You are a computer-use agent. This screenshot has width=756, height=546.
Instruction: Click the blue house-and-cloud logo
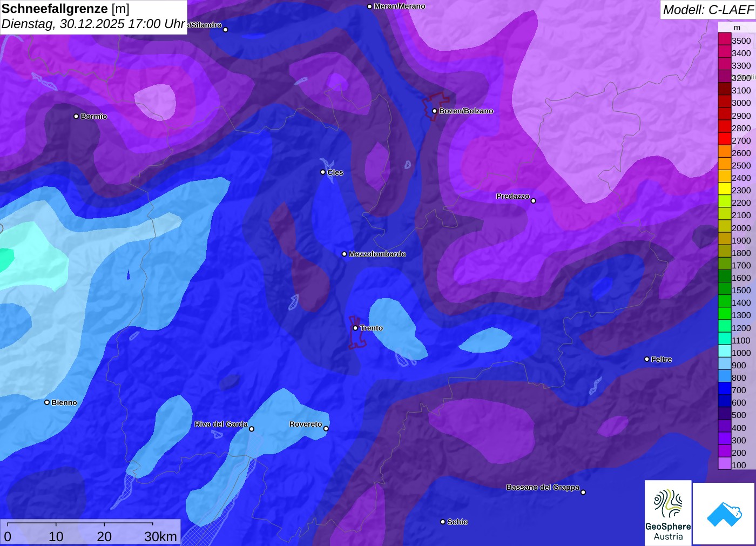pos(724,514)
